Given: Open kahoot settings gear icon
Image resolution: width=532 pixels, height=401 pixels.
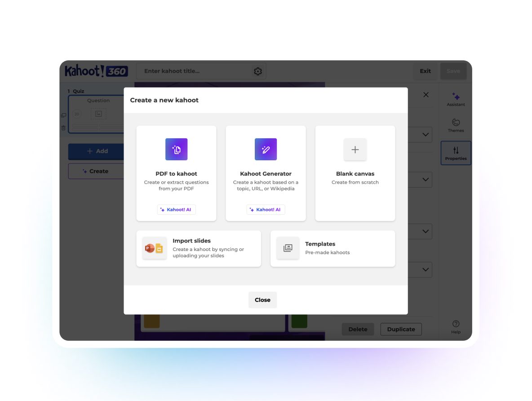Looking at the screenshot, I should tap(258, 71).
